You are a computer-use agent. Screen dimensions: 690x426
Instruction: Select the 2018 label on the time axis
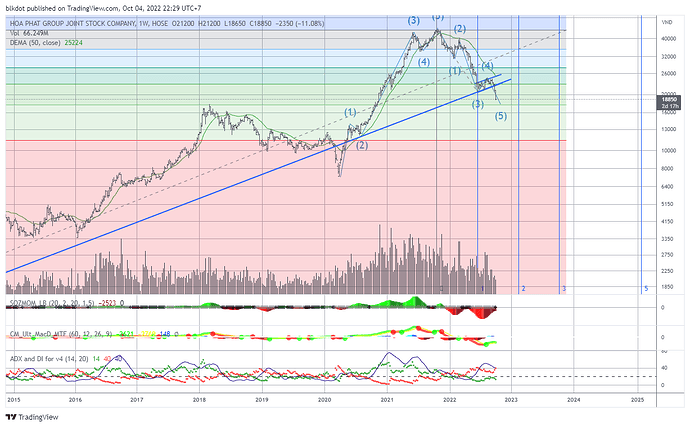tap(199, 400)
